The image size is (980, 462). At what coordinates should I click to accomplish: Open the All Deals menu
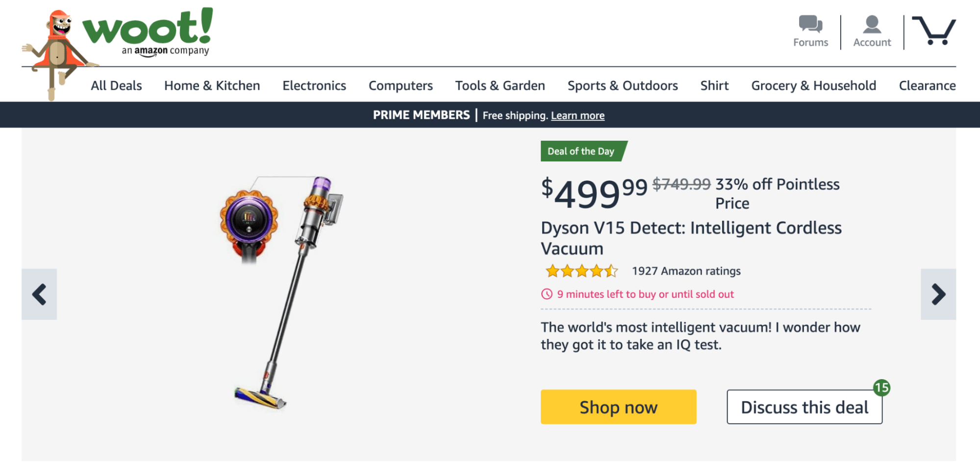pos(116,86)
